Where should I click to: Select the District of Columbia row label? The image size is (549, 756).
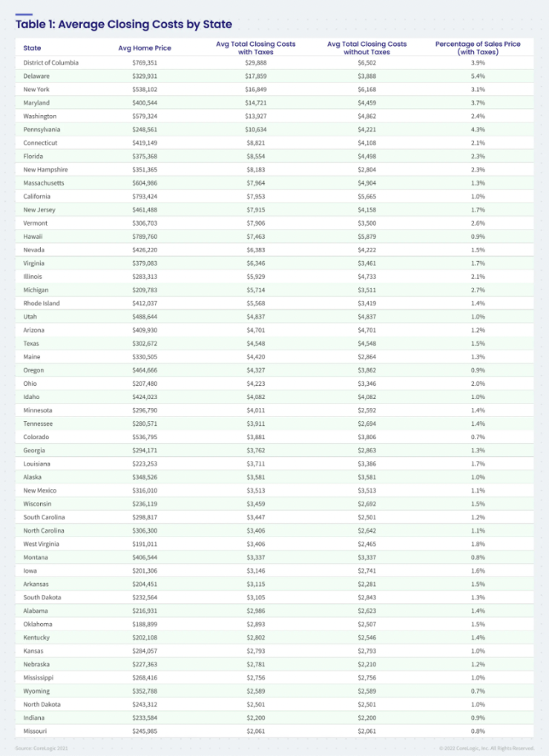(x=51, y=63)
